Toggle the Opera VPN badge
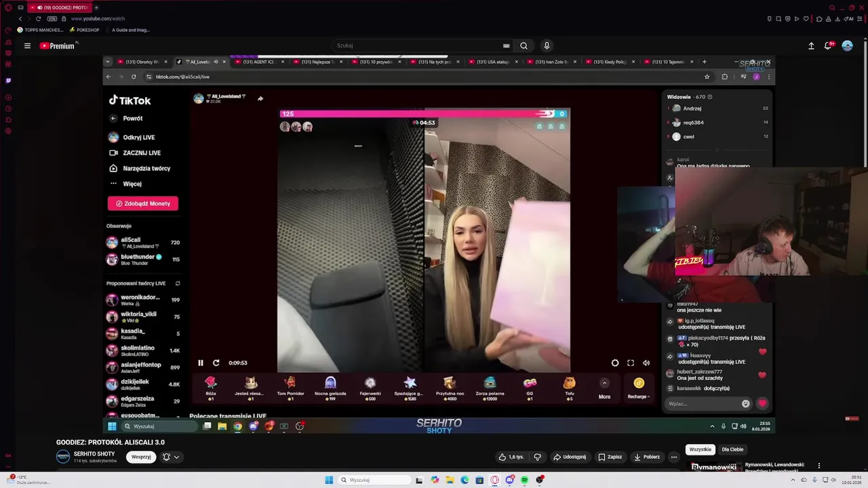 pyautogui.click(x=52, y=18)
